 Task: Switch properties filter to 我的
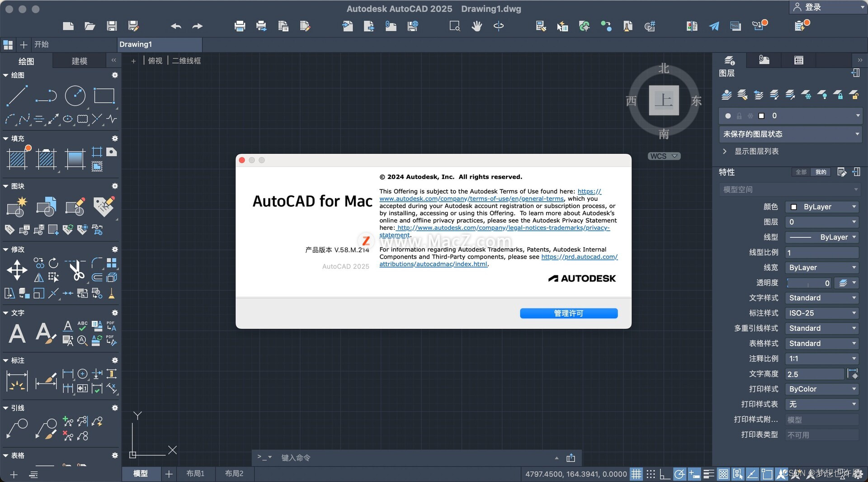821,172
